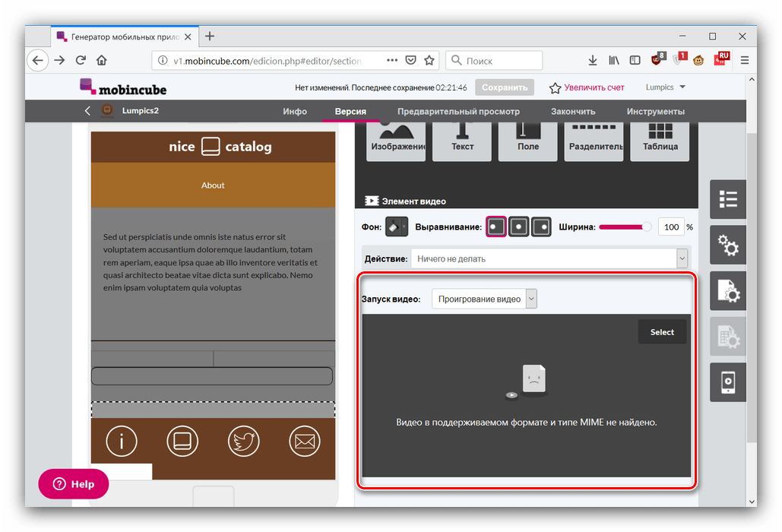Add a Field element (Поле)
The height and width of the screenshot is (532, 782).
[x=527, y=141]
